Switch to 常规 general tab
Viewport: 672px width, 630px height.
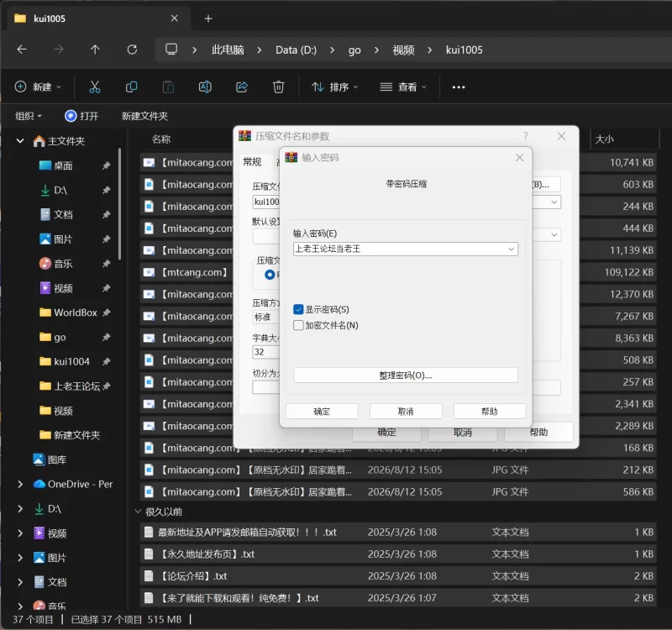[x=252, y=162]
